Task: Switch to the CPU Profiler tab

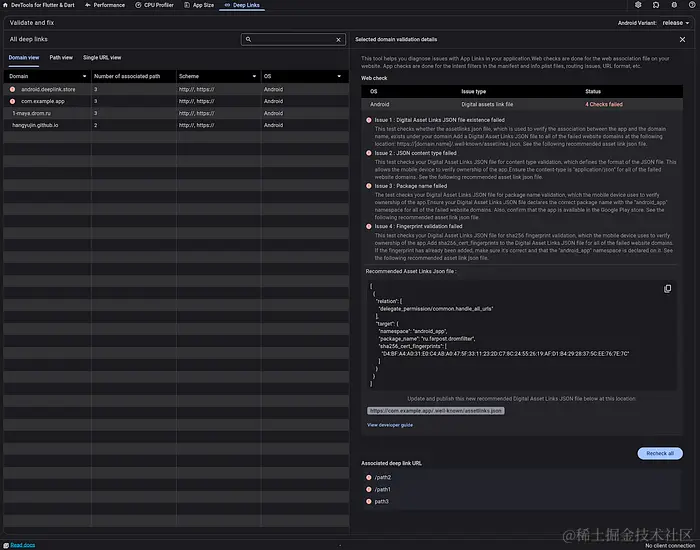Action: coord(154,5)
